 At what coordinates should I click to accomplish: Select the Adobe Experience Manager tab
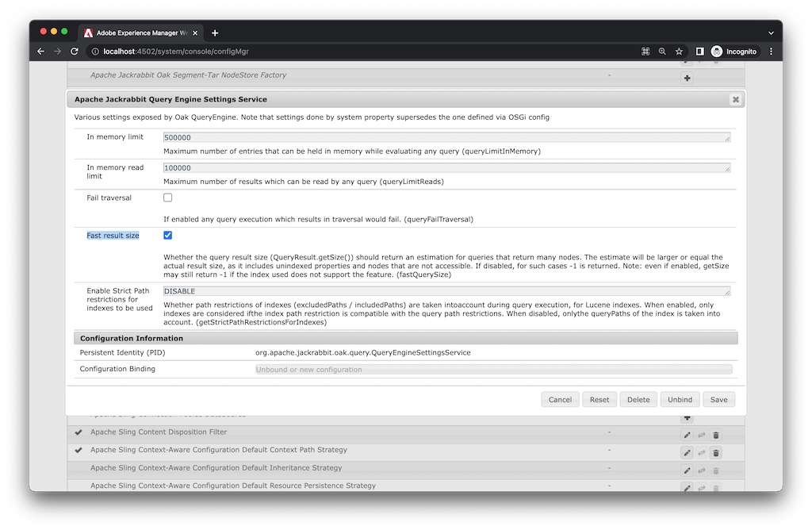click(x=140, y=33)
